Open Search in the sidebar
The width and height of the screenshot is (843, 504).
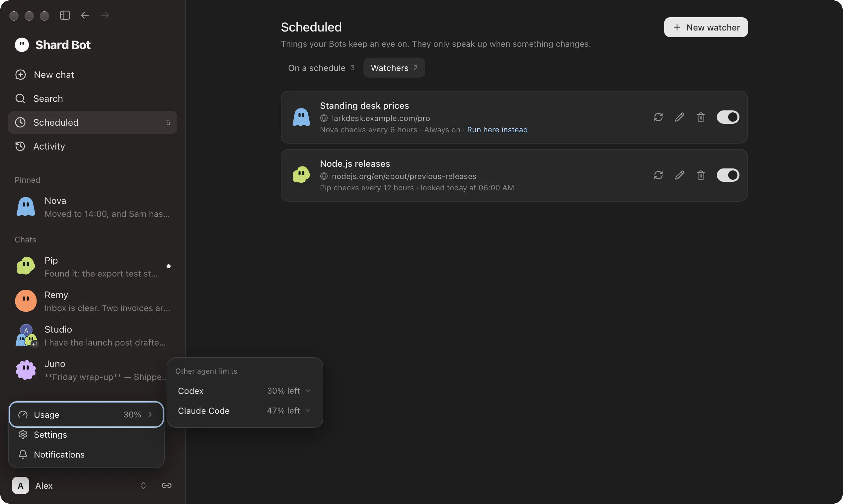[x=93, y=98]
